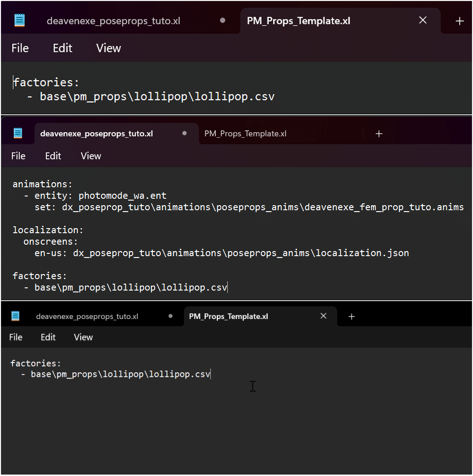Click the Notepad icon in the top window
473x476 pixels.
[x=19, y=21]
